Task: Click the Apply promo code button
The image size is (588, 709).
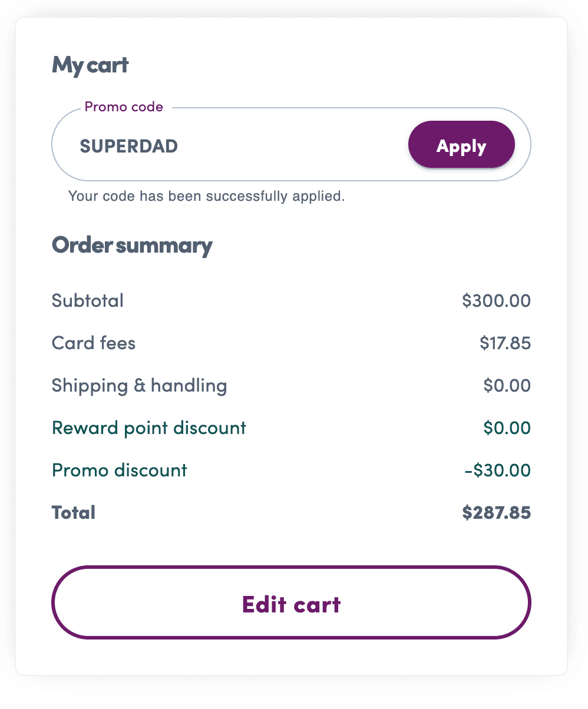Action: pyautogui.click(x=461, y=144)
